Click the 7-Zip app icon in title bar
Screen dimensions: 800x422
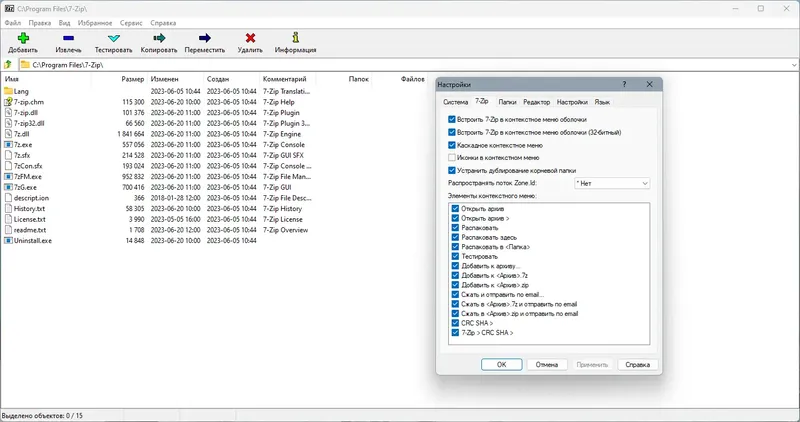click(x=9, y=9)
